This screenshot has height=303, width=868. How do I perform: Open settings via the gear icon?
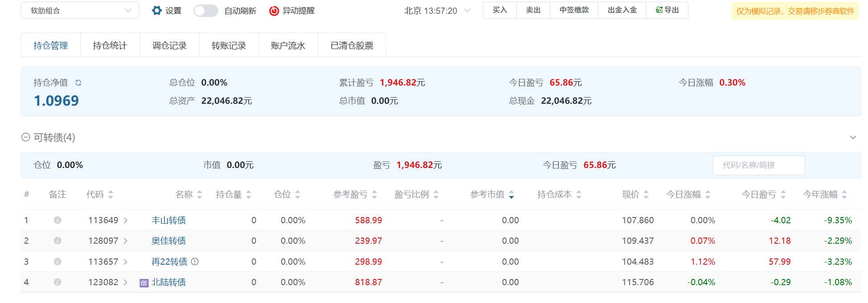[x=157, y=10]
